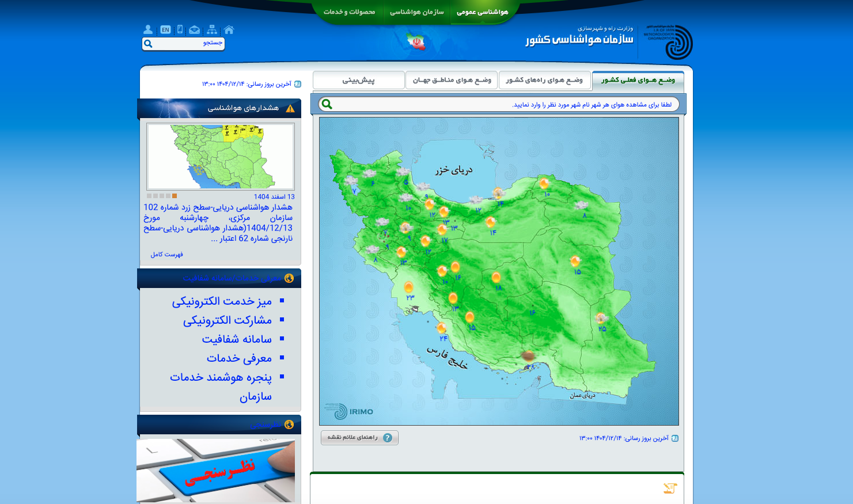Click the orange warning triangle icon
This screenshot has width=853, height=504.
coord(290,108)
